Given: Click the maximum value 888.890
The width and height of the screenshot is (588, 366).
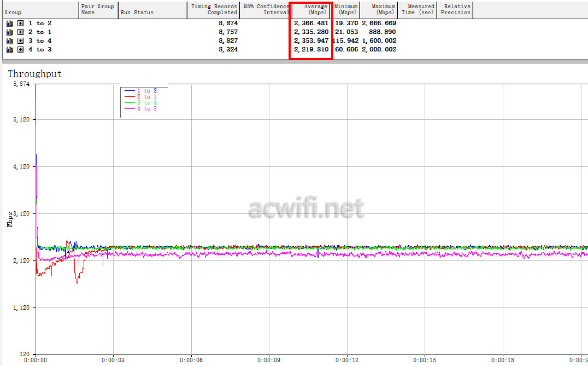Looking at the screenshot, I should (383, 32).
